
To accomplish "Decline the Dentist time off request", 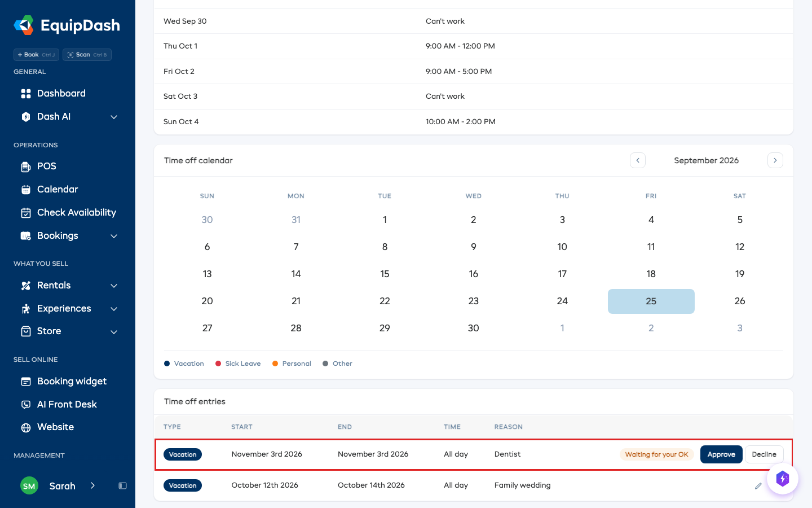I will (764, 454).
